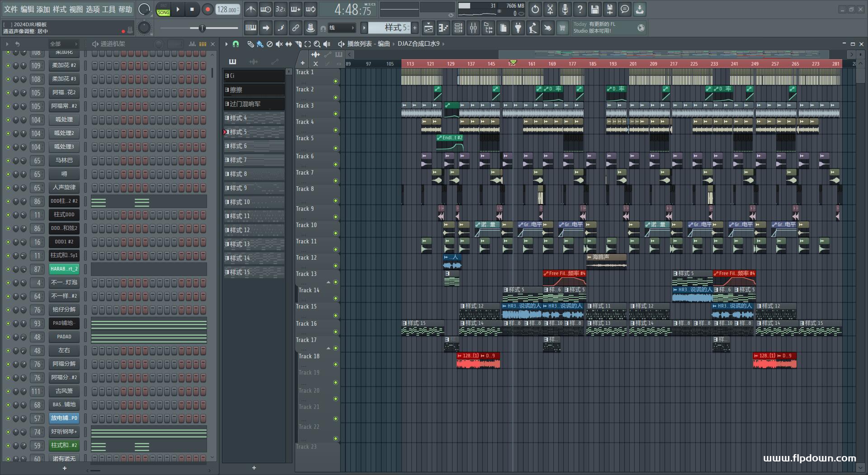Select the HARAB channel button
Viewport: 868px width, 475px height.
[x=64, y=269]
